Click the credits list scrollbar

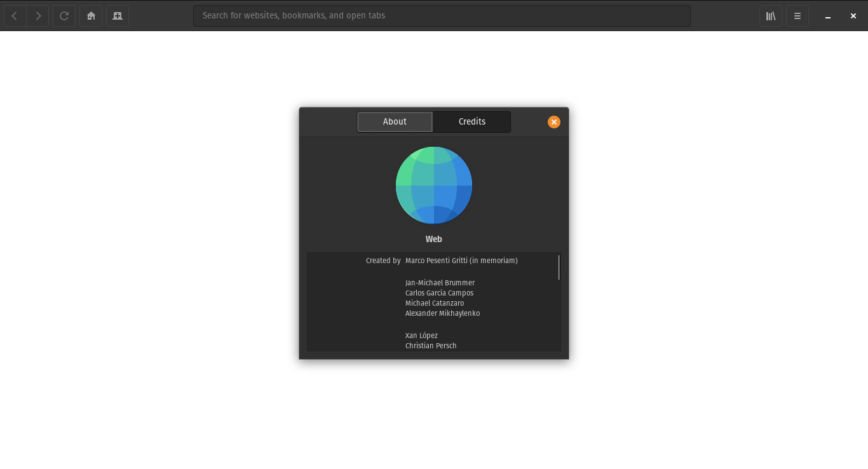click(559, 268)
